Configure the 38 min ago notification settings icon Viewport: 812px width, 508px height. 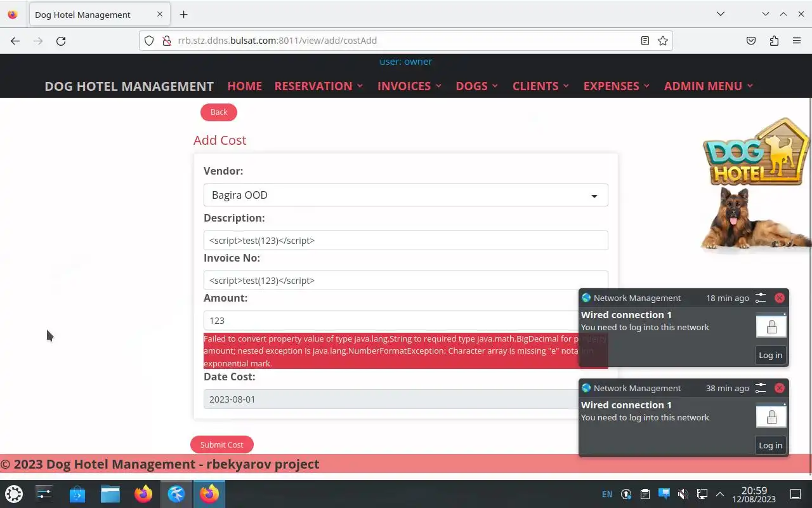point(761,388)
